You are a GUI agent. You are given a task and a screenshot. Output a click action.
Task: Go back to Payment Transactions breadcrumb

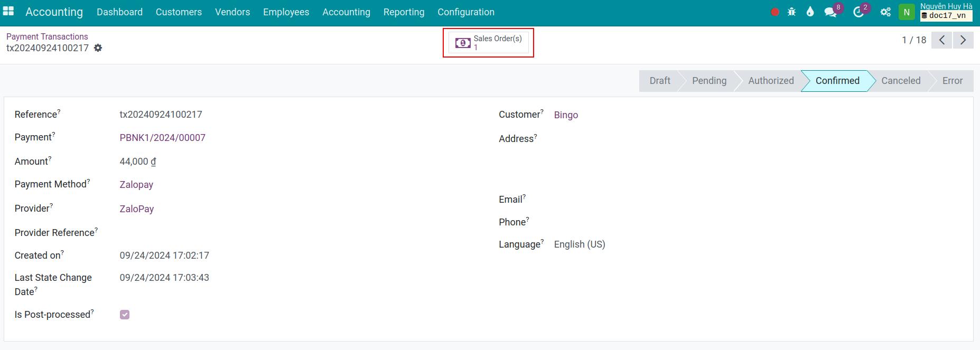[47, 36]
